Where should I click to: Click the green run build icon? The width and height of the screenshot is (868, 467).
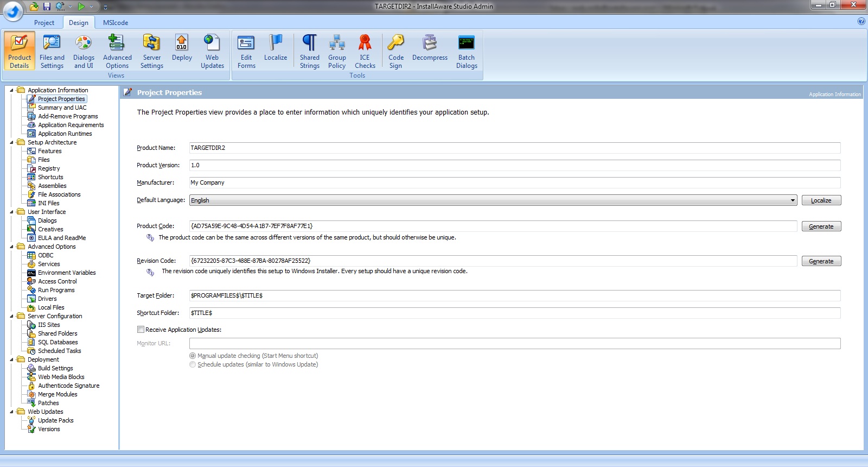(81, 7)
